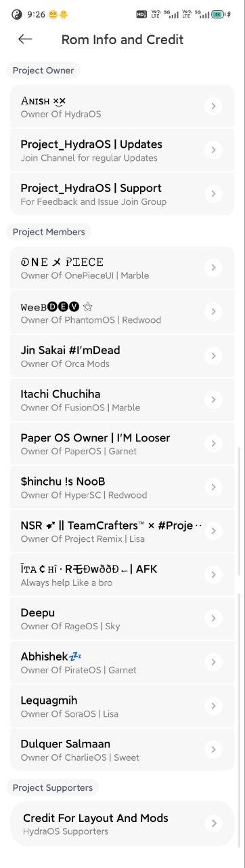
Task: Select Jin Sakai Owner Of Orca Mods
Action: 122,356
